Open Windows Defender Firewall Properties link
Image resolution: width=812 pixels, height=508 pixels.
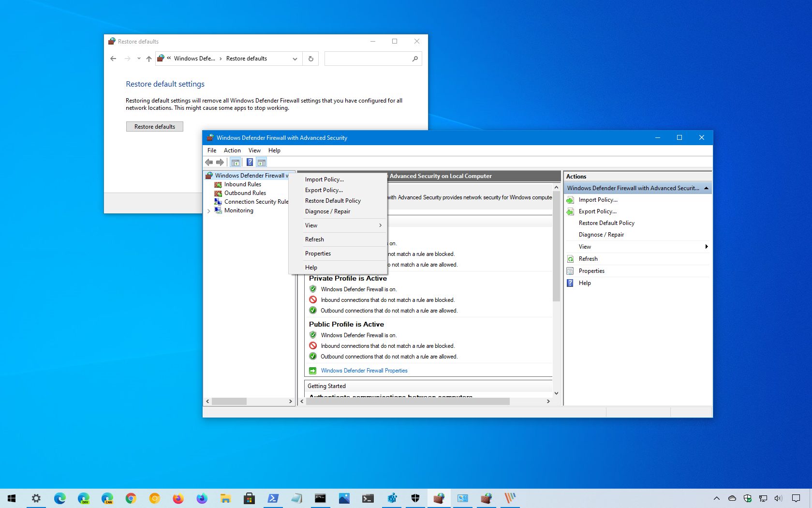[364, 371]
